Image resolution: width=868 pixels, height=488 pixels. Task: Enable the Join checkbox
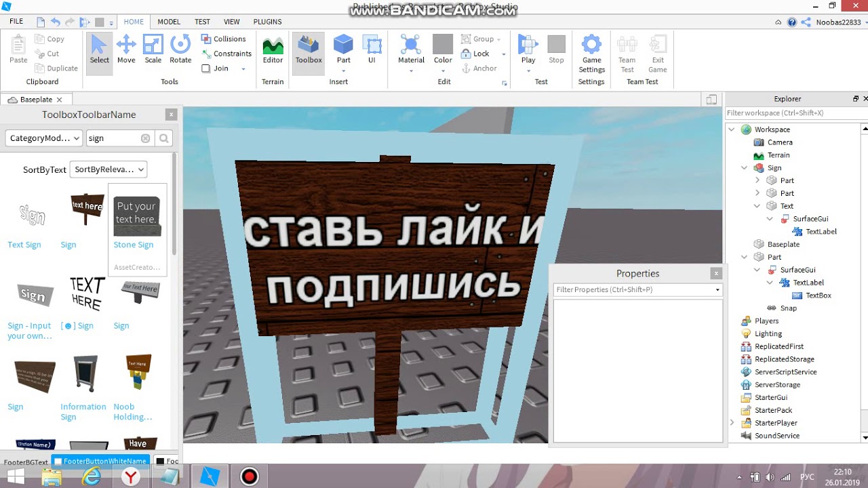pos(206,68)
